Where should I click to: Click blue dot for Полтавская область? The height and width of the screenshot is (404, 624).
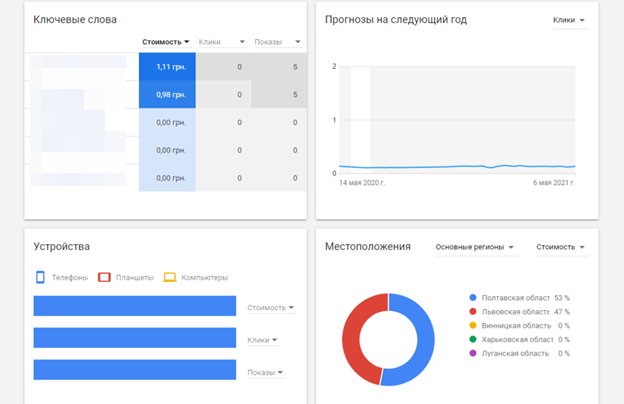click(472, 298)
